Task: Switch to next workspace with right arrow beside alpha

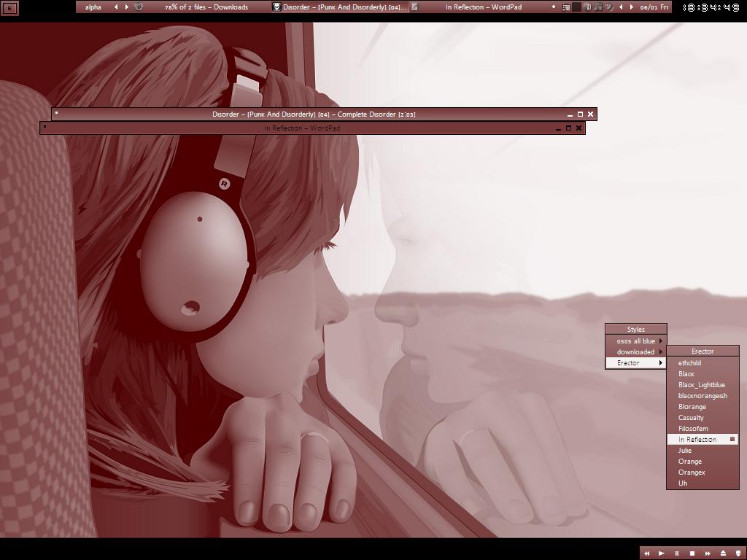Action: [127, 7]
